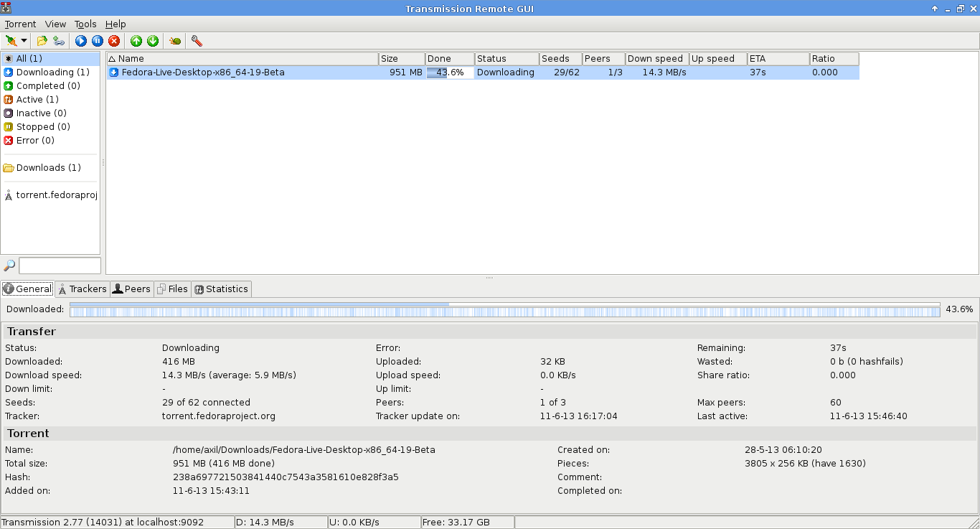Sort by the Up speed column header
980x529 pixels.
pyautogui.click(x=718, y=59)
